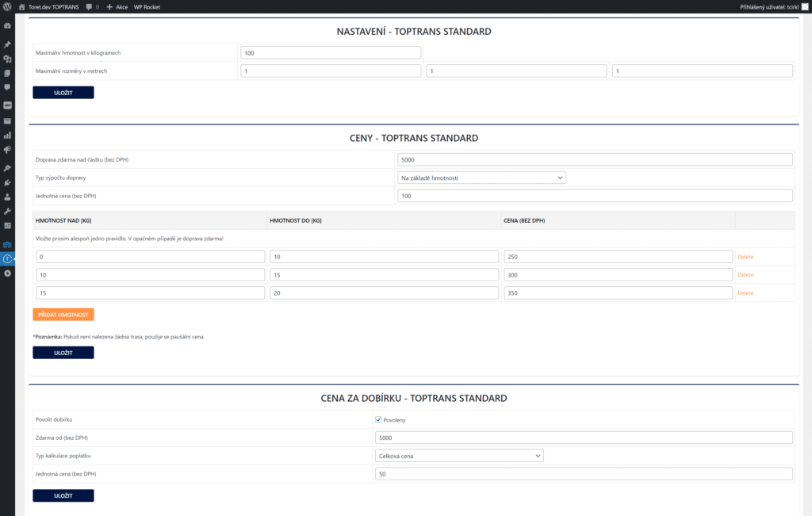
Task: Focus Hmotnost do field in 300 price row
Action: coord(385,275)
